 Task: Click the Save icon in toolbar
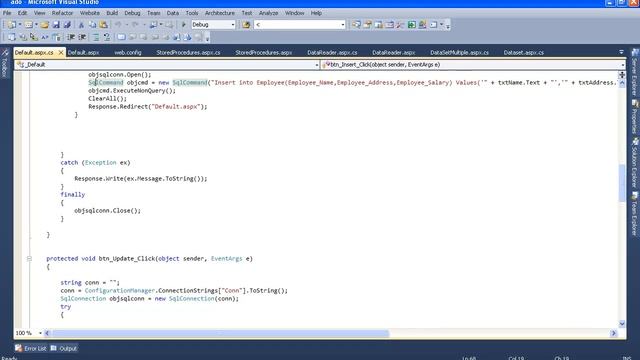point(56,25)
